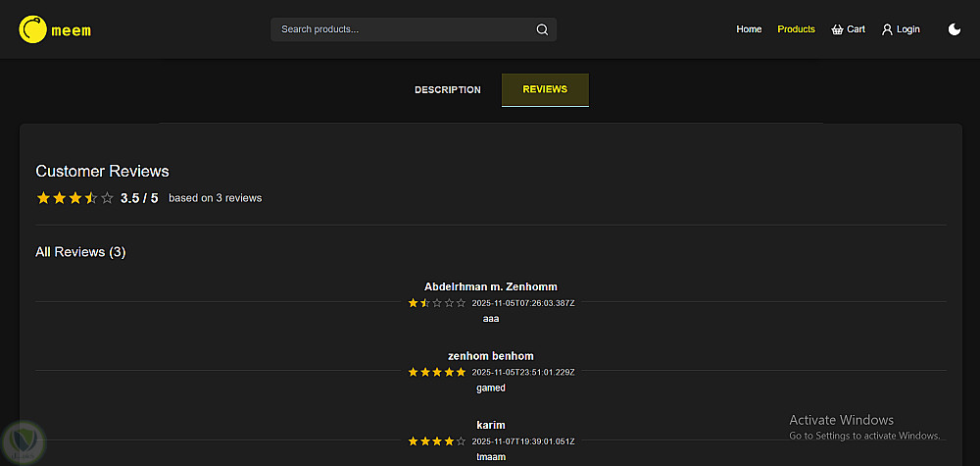Viewport: 980px width, 466px height.
Task: Focus the Search products input field
Action: tap(402, 29)
